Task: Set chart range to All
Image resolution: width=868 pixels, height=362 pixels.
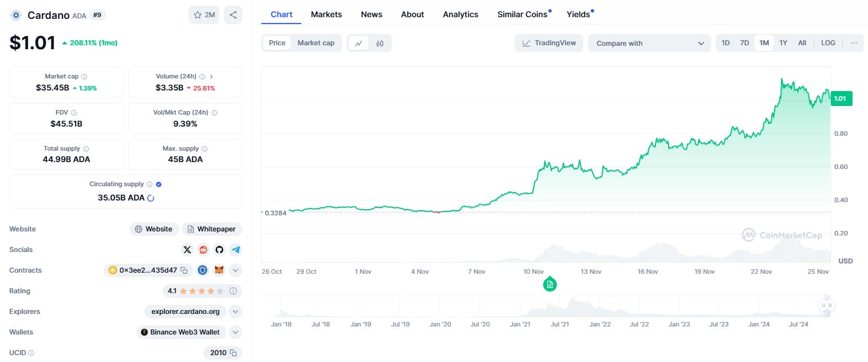Action: [802, 43]
